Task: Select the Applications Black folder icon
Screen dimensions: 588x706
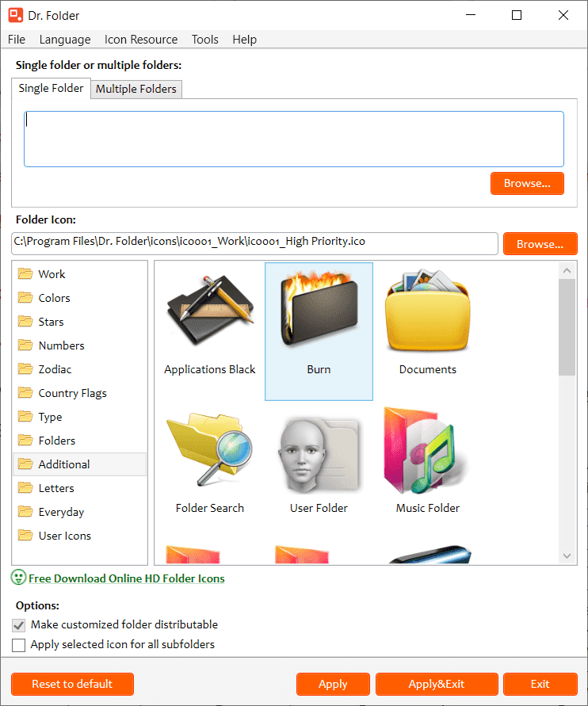Action: click(210, 311)
